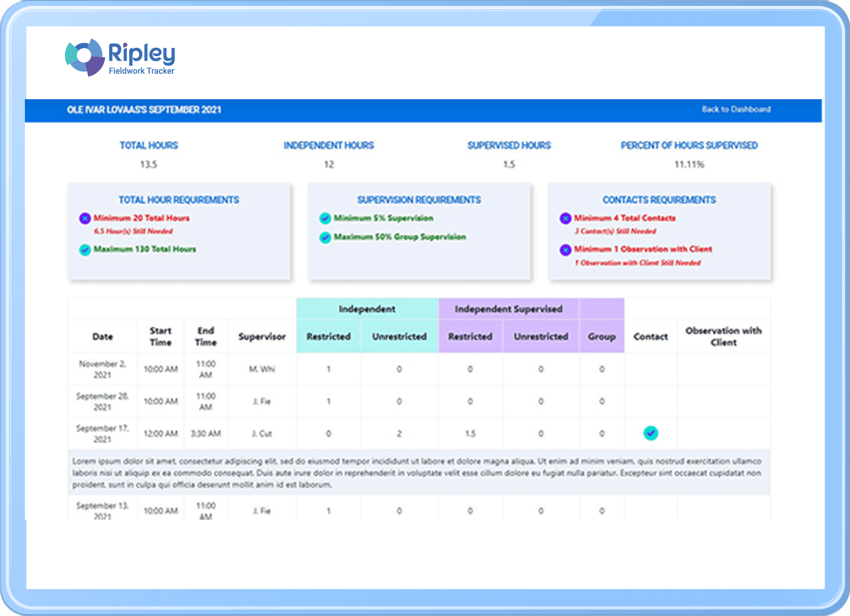Sort the table by Supervisor column

261,336
